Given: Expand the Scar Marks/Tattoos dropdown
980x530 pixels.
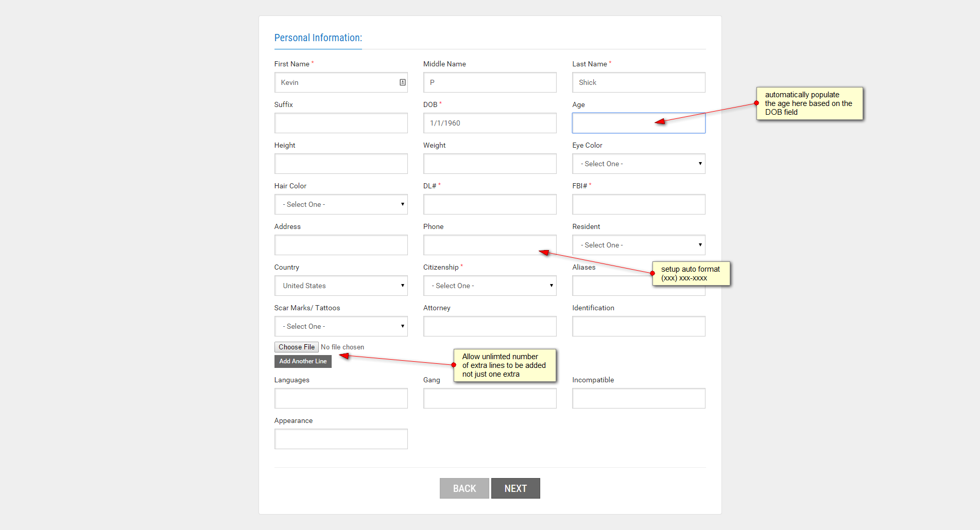Looking at the screenshot, I should (340, 326).
